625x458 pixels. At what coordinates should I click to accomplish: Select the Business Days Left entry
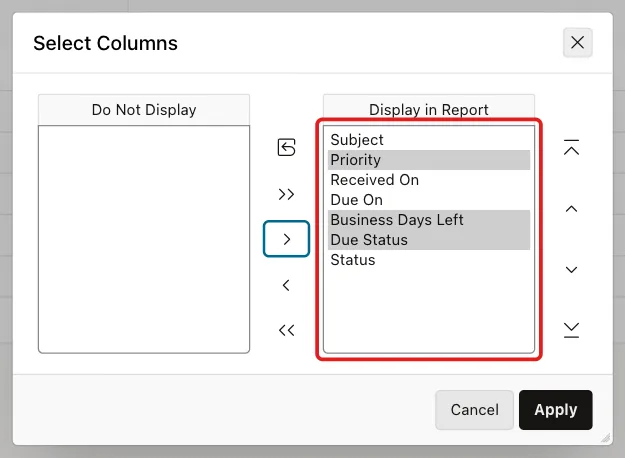(x=429, y=220)
